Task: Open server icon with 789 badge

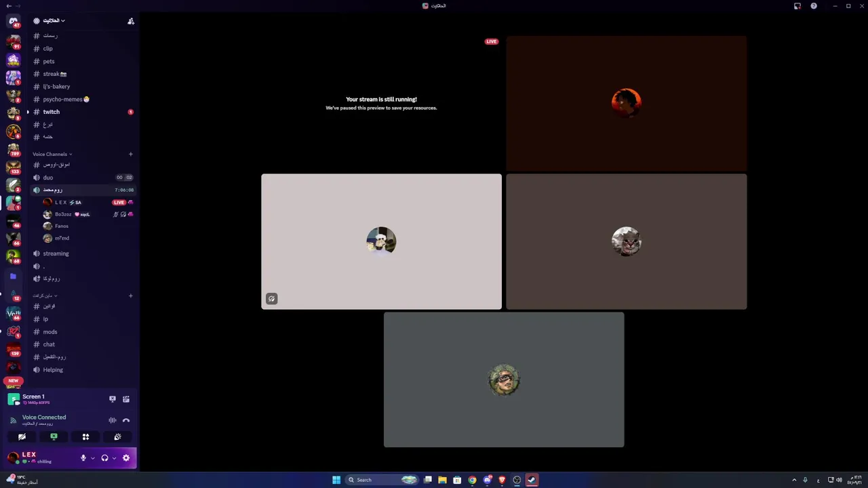Action: click(13, 148)
